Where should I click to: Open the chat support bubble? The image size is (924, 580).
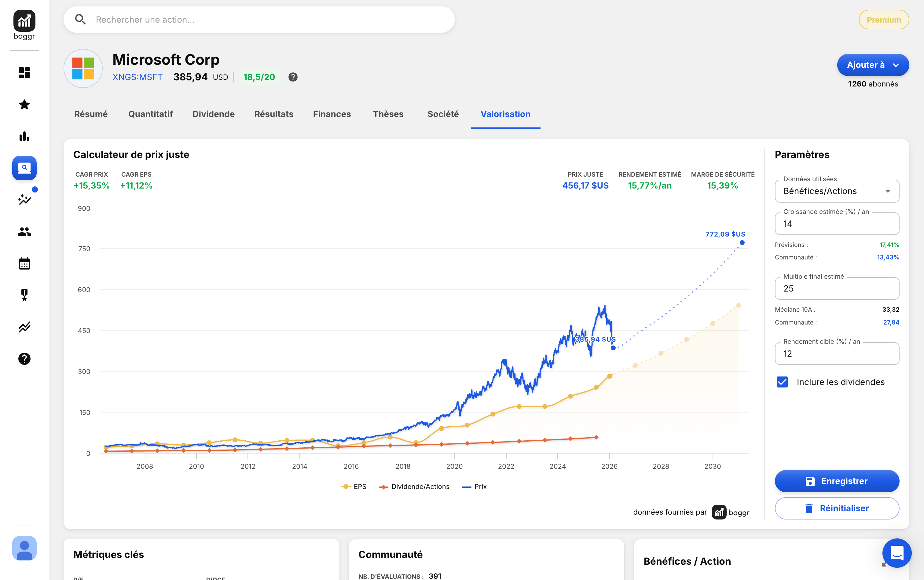[x=897, y=553]
